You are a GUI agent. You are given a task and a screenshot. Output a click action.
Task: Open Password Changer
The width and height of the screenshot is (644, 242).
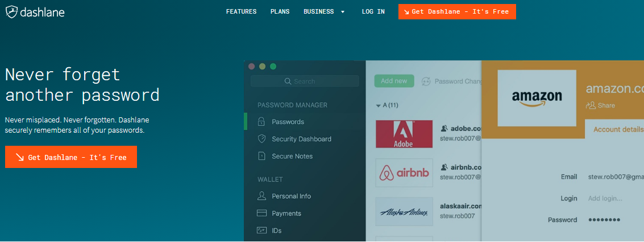(x=458, y=81)
